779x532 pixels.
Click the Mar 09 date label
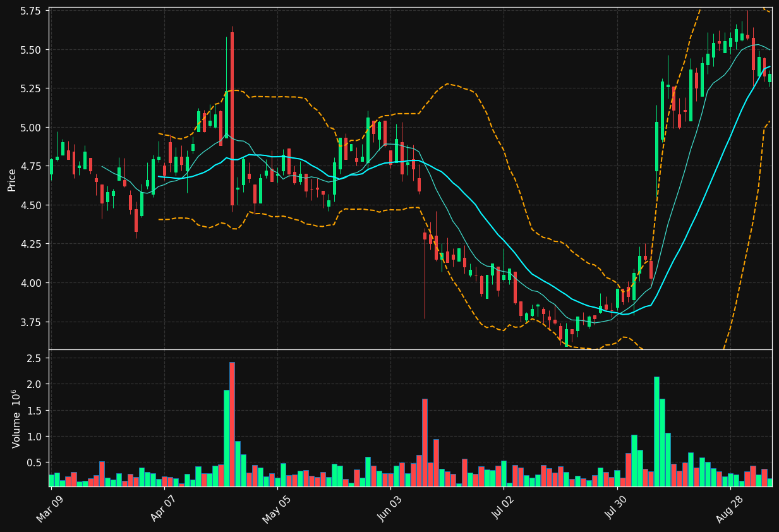51,509
